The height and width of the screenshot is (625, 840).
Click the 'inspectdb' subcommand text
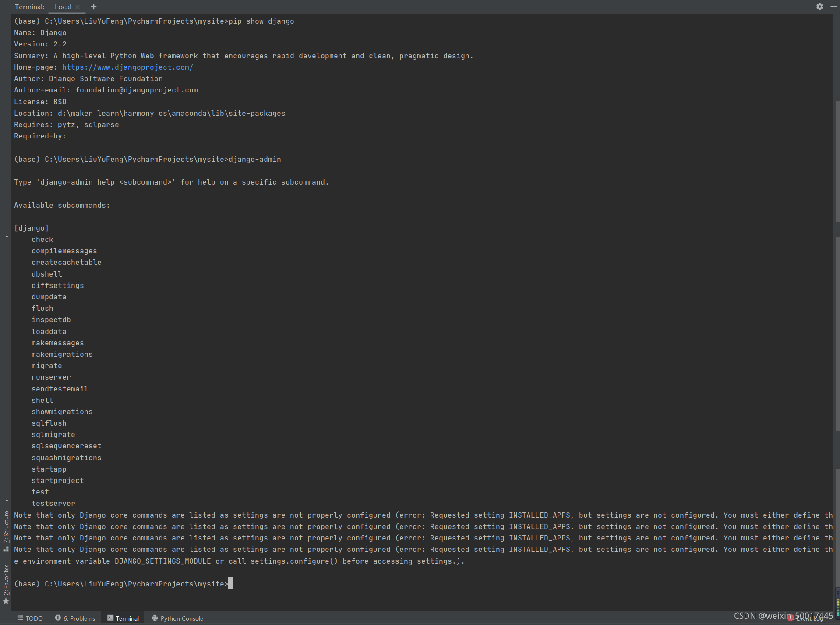pyautogui.click(x=51, y=320)
